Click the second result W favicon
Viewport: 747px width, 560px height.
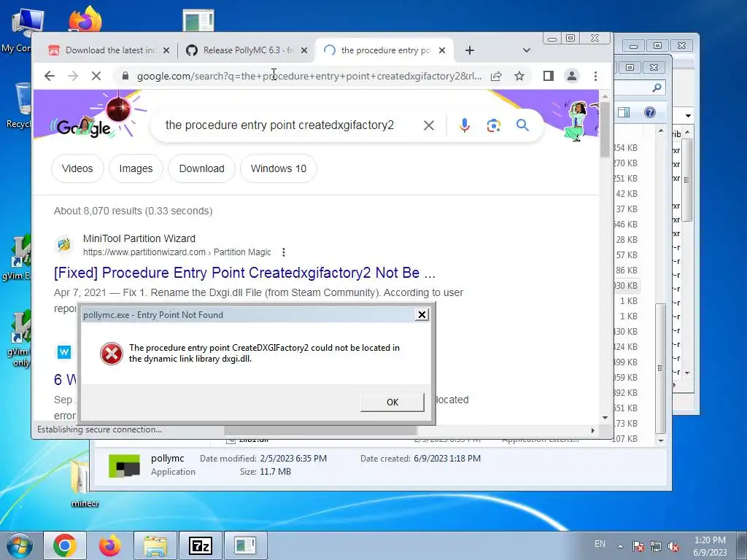(64, 352)
